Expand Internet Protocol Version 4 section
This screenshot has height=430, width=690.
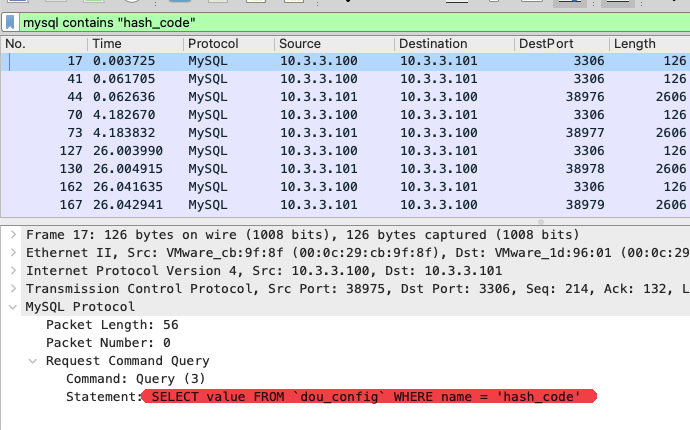[x=11, y=270]
